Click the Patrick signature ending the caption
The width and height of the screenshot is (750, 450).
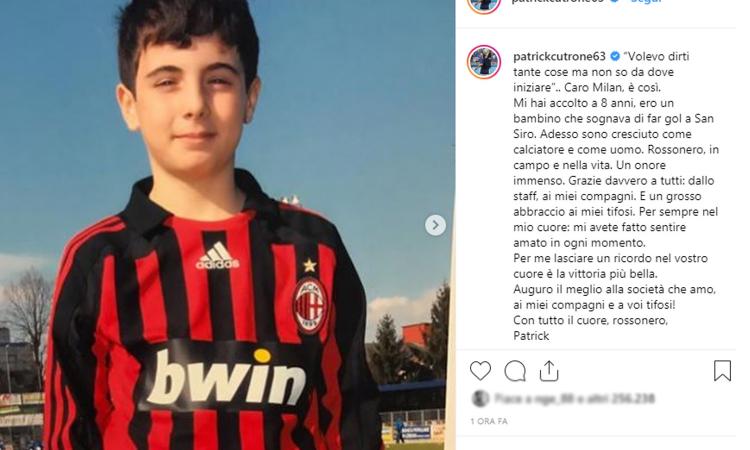point(531,336)
